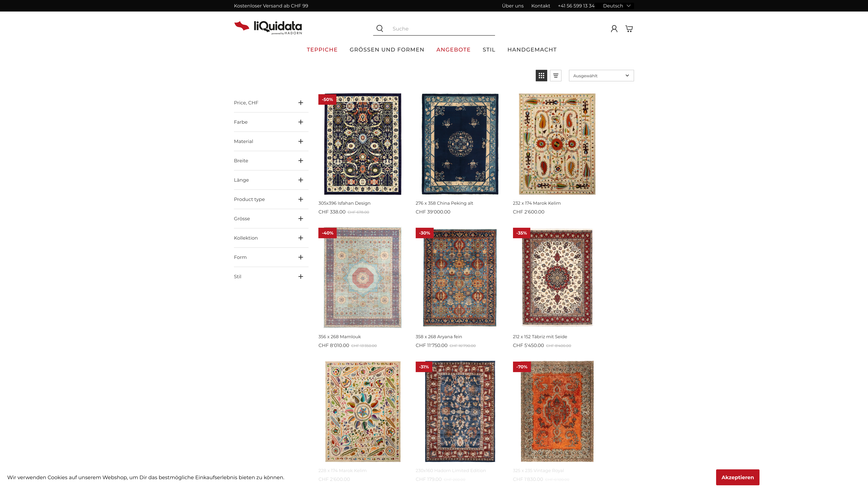Switch to grid view layout

coord(541,76)
